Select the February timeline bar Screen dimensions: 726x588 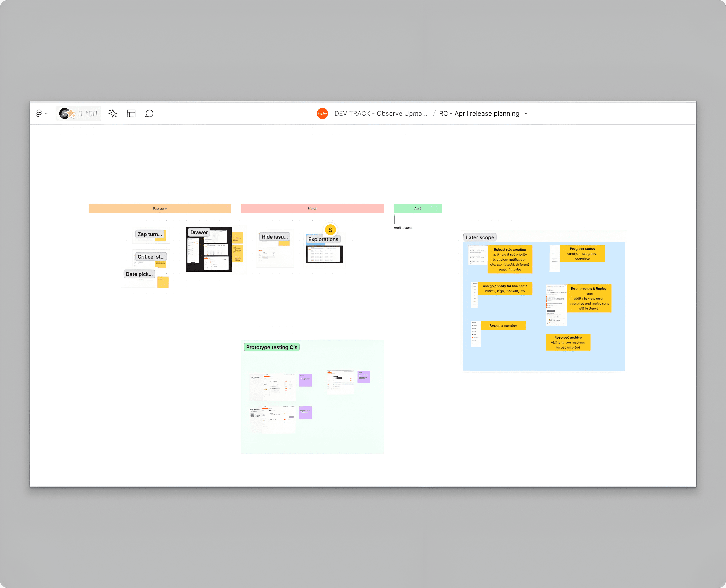coord(160,209)
